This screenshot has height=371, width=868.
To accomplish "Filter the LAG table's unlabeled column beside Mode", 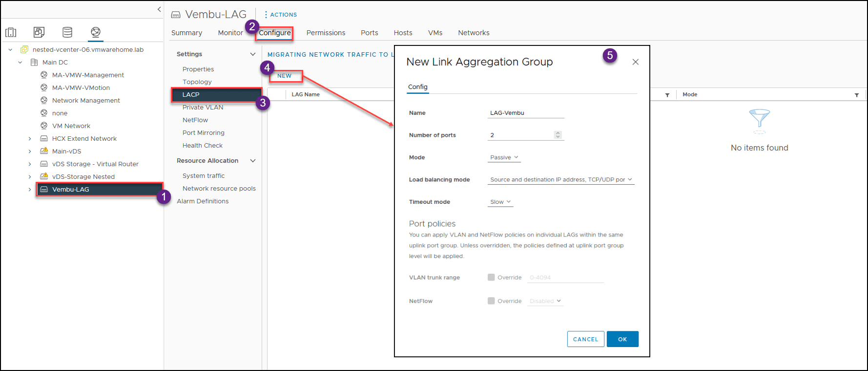I will point(667,95).
